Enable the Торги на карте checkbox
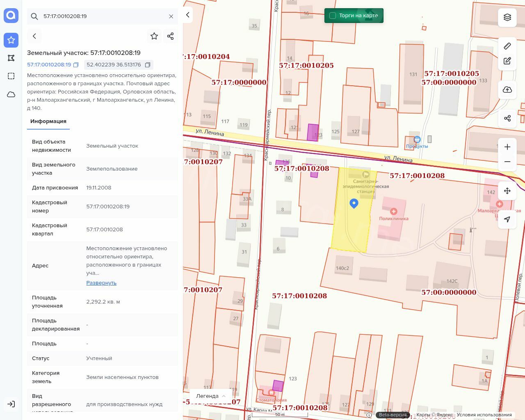The height and width of the screenshot is (420, 525). [333, 16]
